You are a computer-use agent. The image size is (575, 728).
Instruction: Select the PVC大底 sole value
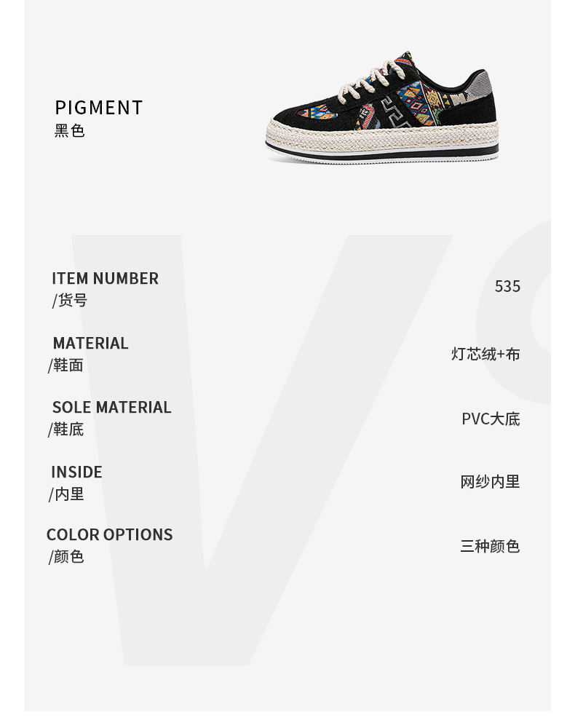491,419
